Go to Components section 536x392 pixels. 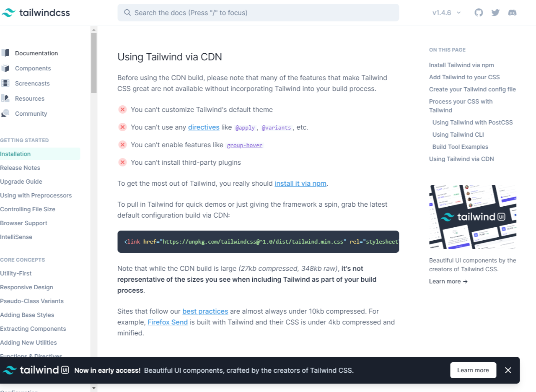click(x=33, y=68)
